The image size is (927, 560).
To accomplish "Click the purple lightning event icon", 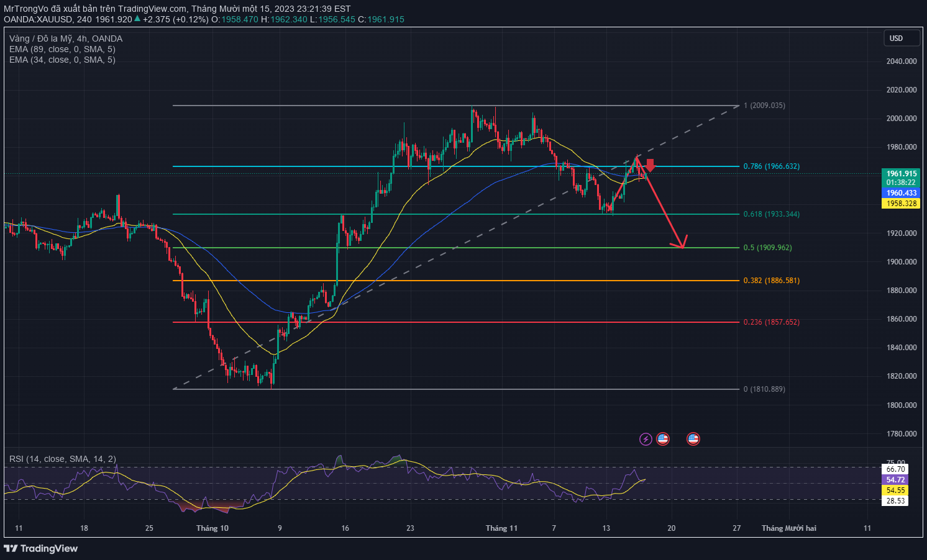I will coord(646,439).
